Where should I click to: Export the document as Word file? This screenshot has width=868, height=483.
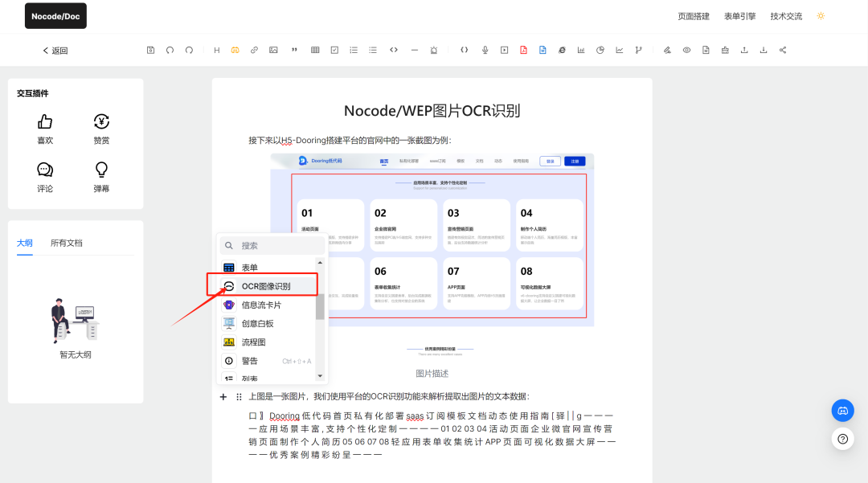[542, 50]
